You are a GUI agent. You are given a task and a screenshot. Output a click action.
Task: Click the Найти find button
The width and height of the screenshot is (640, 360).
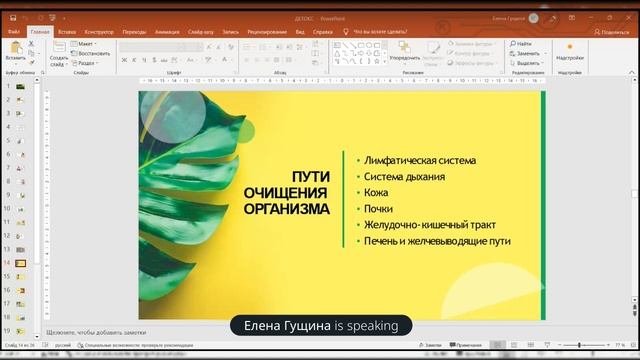pos(521,44)
